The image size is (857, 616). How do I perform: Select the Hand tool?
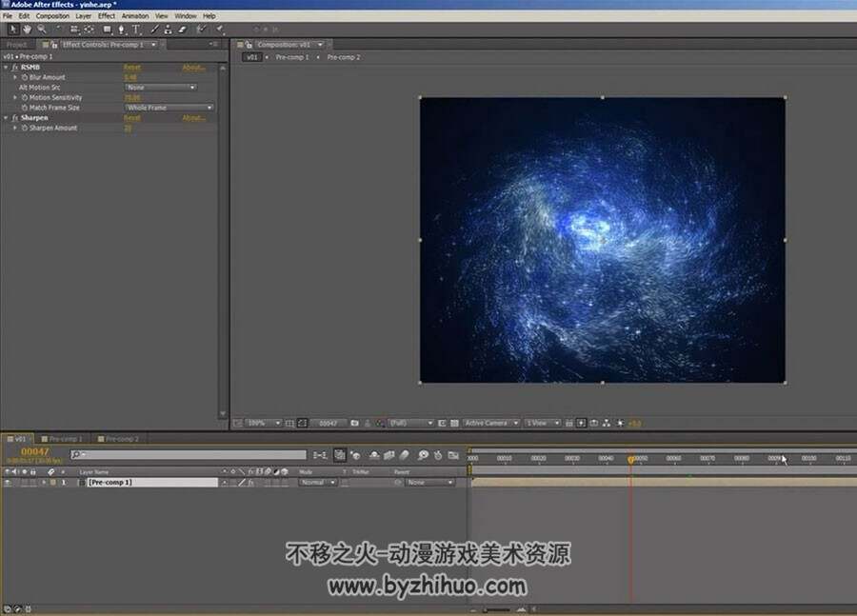28,29
